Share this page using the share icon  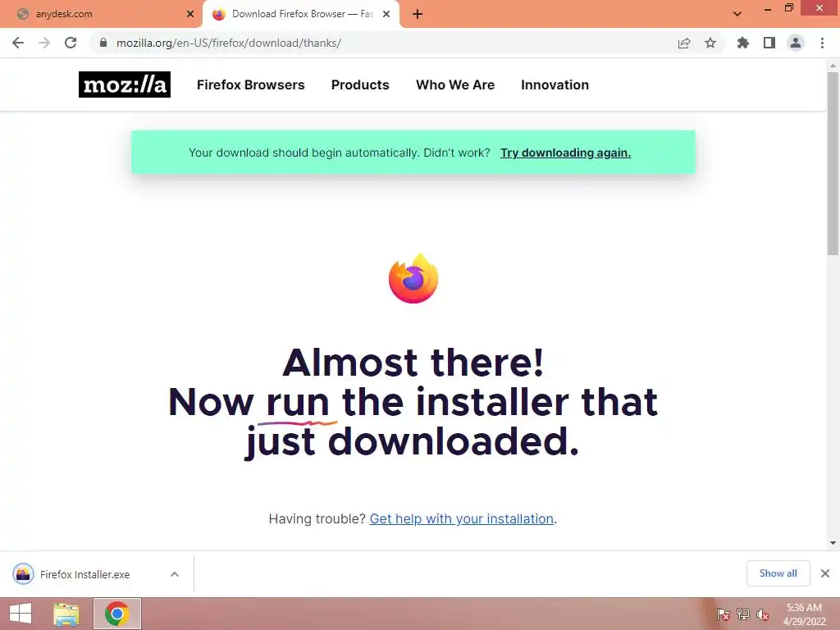[683, 43]
